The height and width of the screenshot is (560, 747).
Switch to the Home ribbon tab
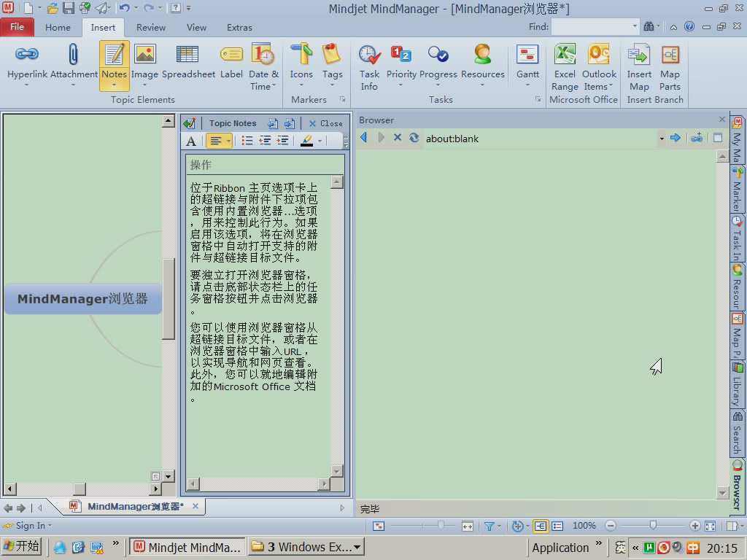point(58,27)
